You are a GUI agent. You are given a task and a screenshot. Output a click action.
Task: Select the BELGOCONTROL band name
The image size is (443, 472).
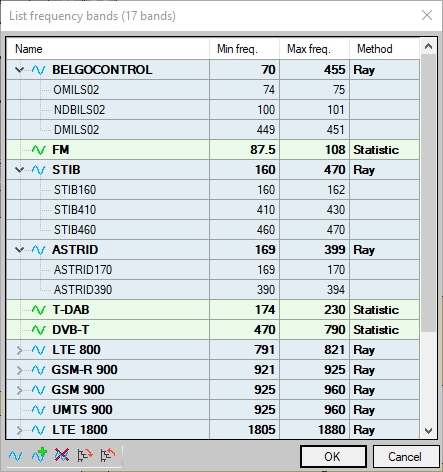[102, 70]
